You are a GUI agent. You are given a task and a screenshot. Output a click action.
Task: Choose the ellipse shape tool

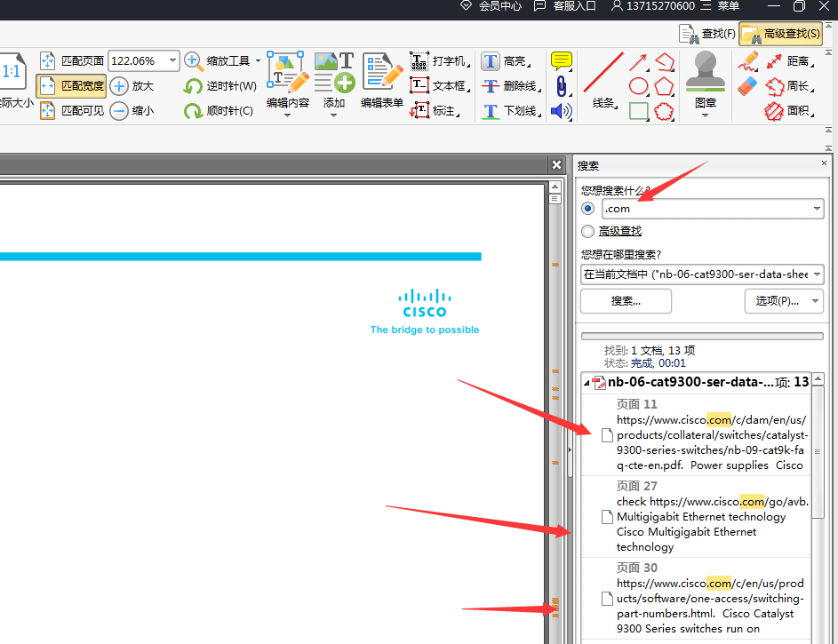pos(638,86)
